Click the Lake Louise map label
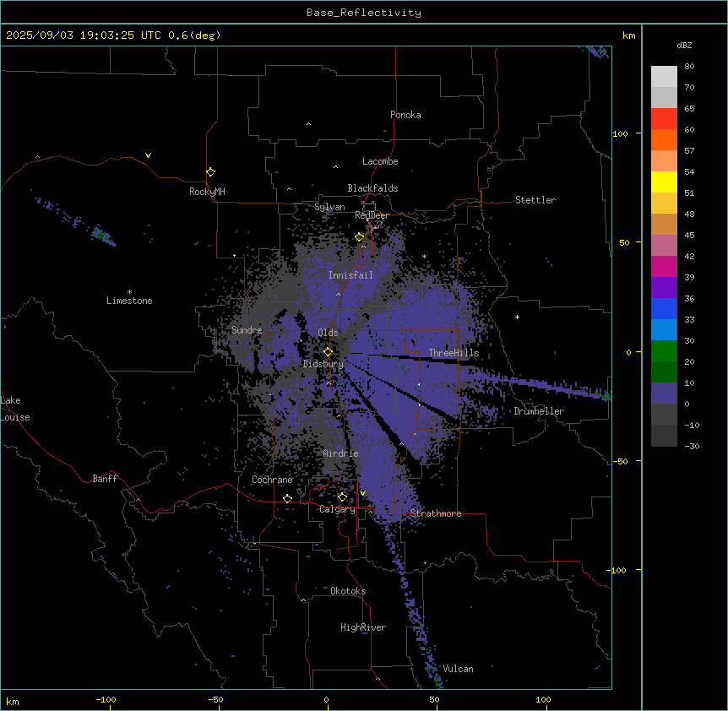728x711 pixels. point(15,409)
